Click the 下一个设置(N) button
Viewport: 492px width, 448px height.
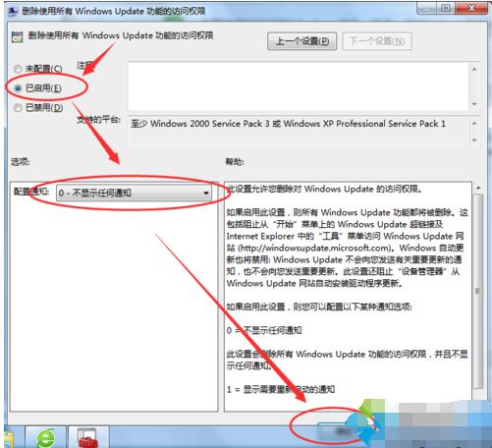click(x=377, y=41)
